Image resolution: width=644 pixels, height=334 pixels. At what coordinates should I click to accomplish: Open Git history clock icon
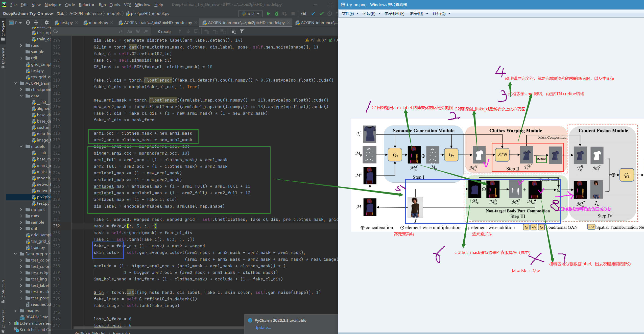(x=330, y=14)
